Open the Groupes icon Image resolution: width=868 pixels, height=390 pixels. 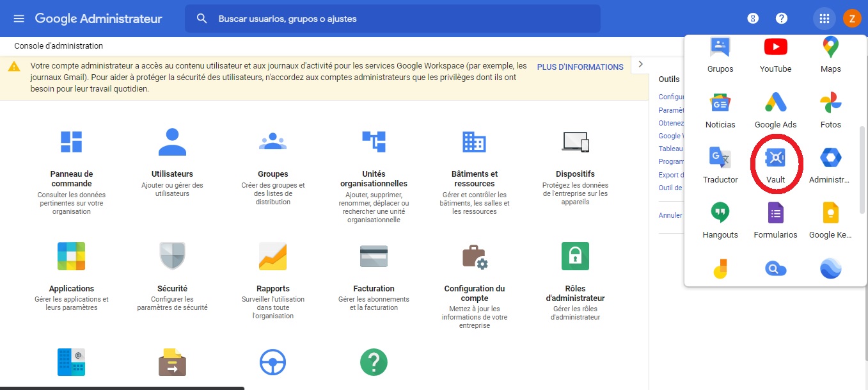click(273, 142)
